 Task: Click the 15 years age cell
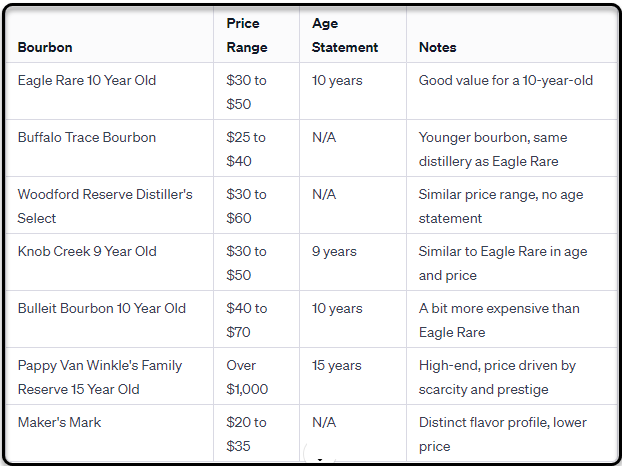click(337, 365)
